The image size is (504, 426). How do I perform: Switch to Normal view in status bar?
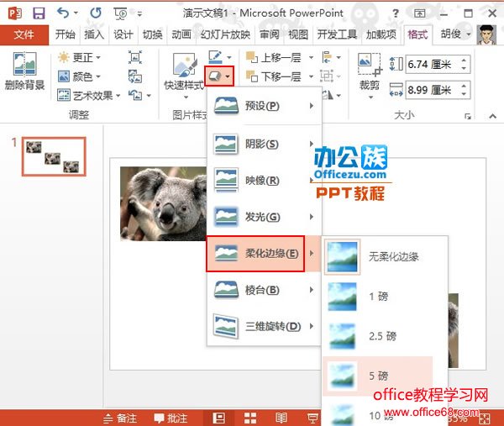pyautogui.click(x=219, y=418)
